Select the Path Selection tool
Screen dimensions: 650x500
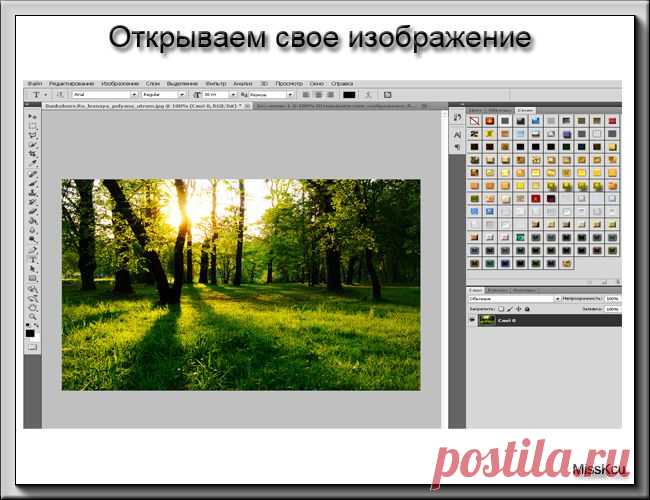32,269
